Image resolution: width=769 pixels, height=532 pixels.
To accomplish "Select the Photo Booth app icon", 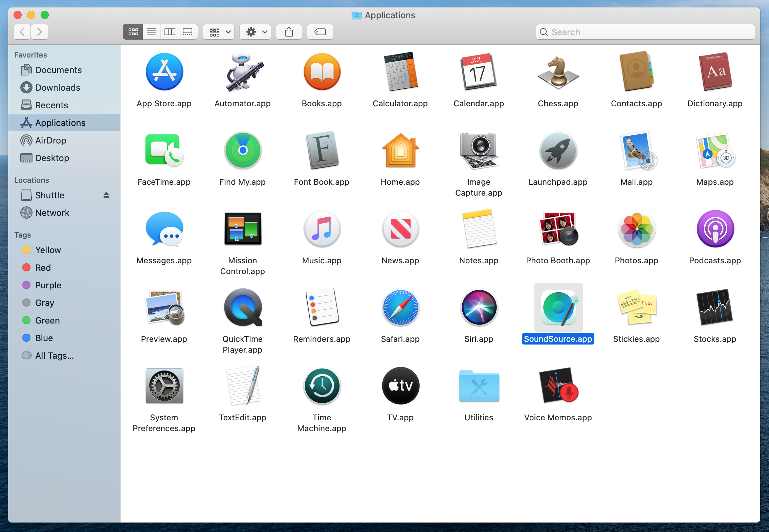I will (558, 229).
